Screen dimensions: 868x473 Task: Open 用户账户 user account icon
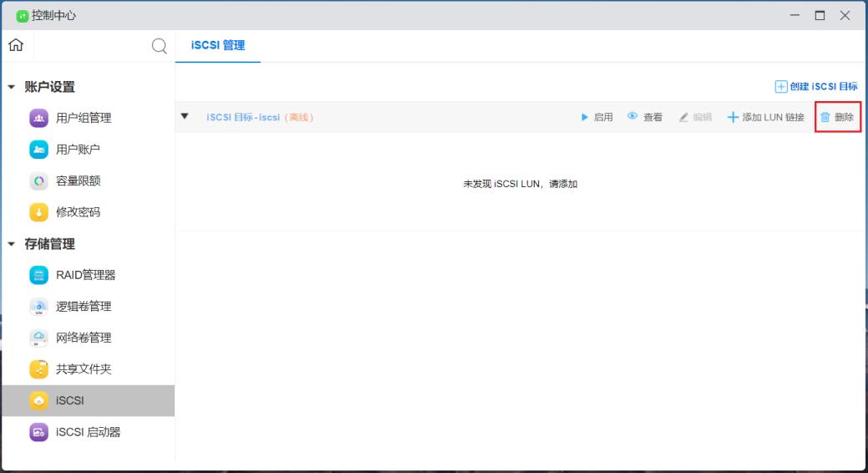(x=39, y=150)
